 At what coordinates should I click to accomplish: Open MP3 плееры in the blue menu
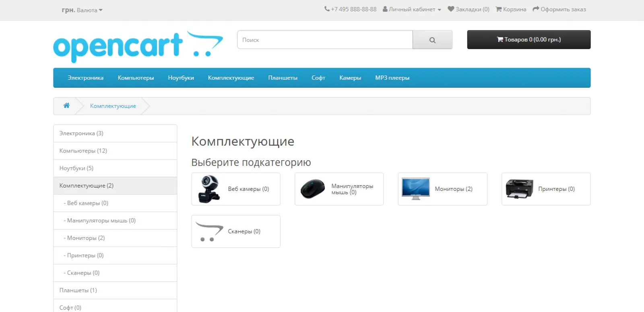click(x=392, y=78)
